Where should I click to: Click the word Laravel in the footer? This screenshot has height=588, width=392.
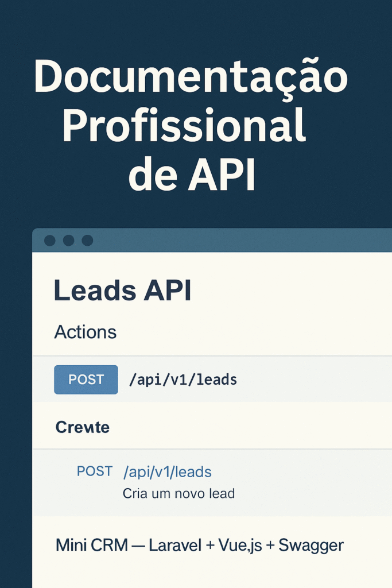[x=176, y=546]
